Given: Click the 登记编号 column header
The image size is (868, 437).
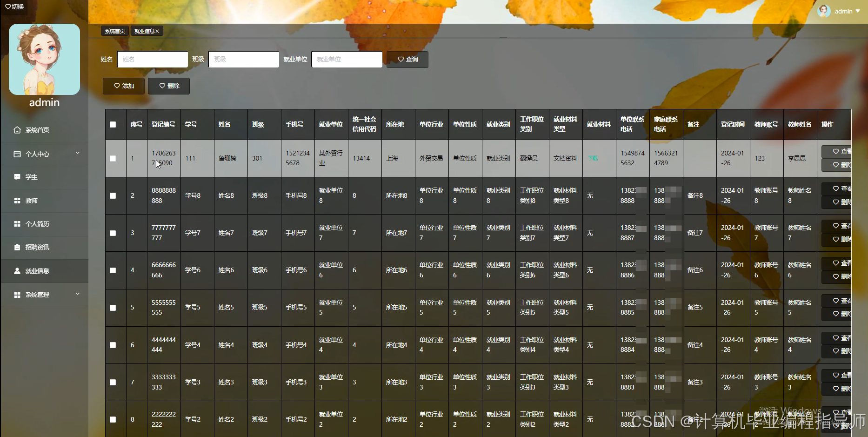Looking at the screenshot, I should [x=163, y=124].
